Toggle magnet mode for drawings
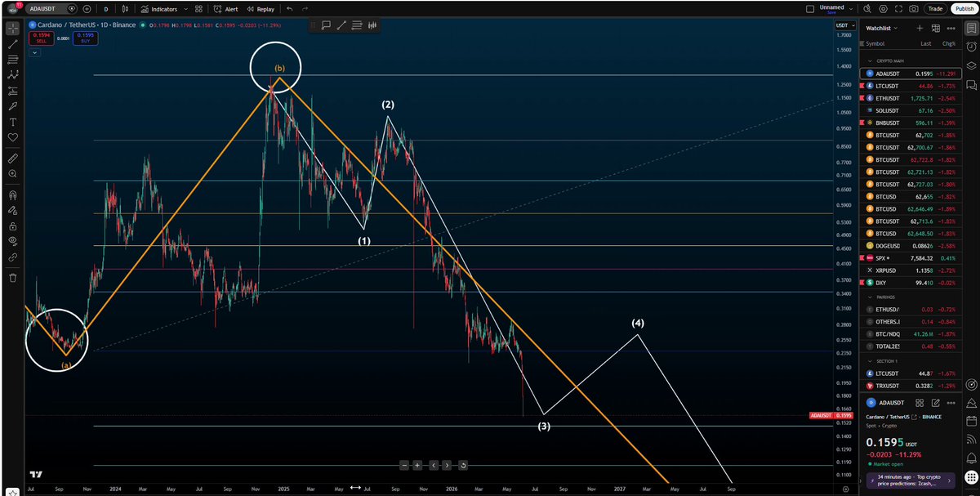The height and width of the screenshot is (496, 980). pos(13,195)
